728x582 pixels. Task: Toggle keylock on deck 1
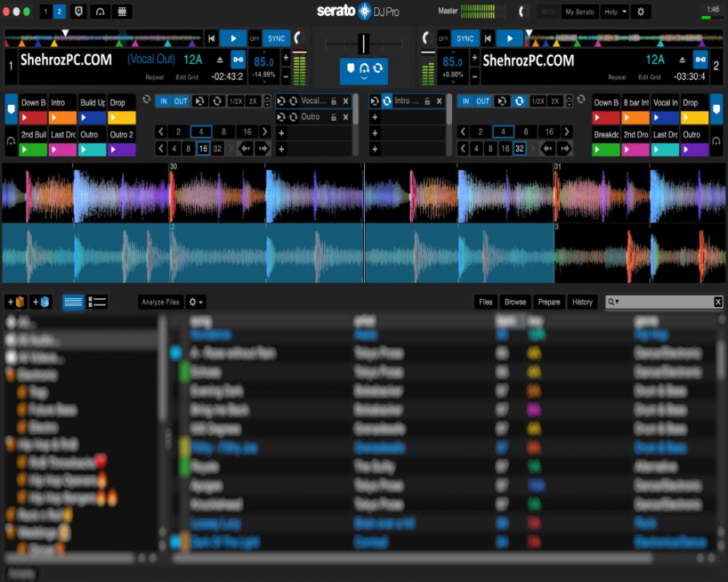[238, 60]
